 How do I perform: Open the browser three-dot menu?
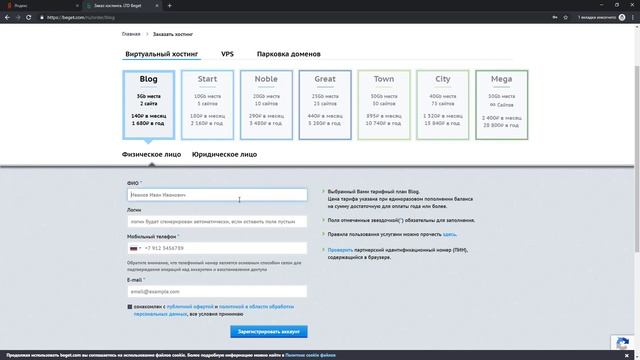[x=633, y=18]
